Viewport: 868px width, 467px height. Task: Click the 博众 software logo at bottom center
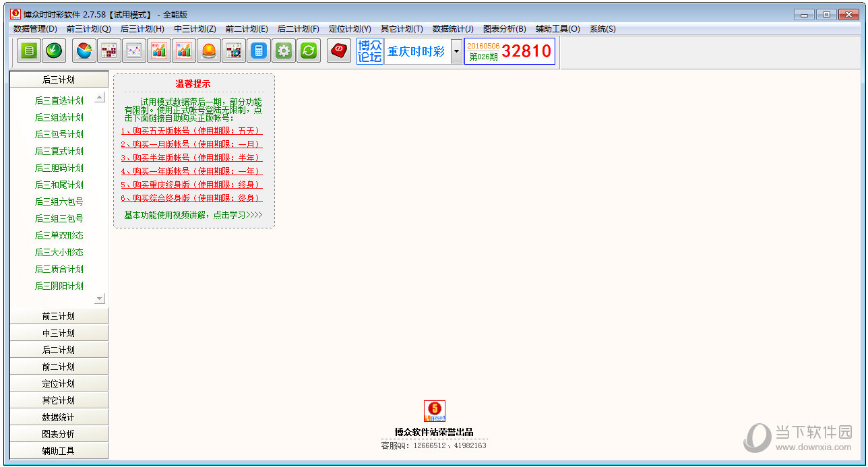click(x=435, y=411)
